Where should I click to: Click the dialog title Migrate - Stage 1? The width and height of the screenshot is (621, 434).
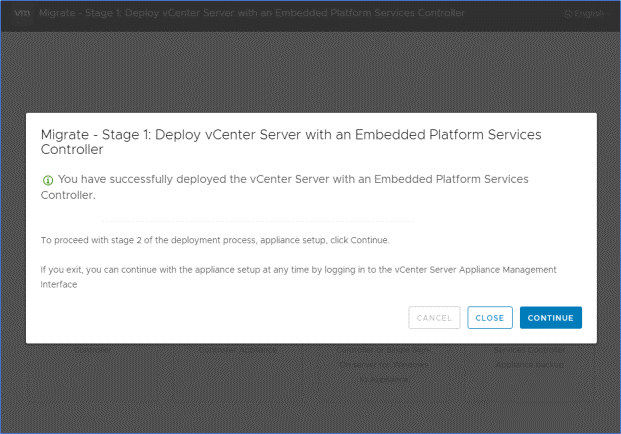291,142
